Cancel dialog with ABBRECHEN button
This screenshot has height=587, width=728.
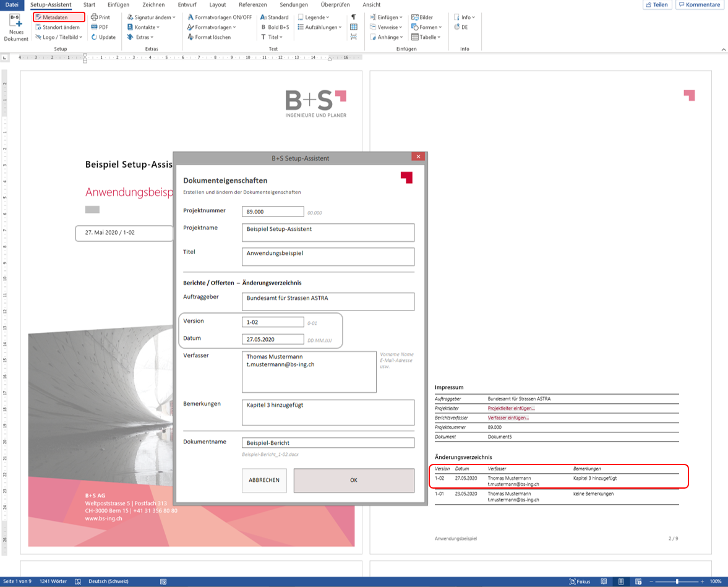pyautogui.click(x=264, y=480)
